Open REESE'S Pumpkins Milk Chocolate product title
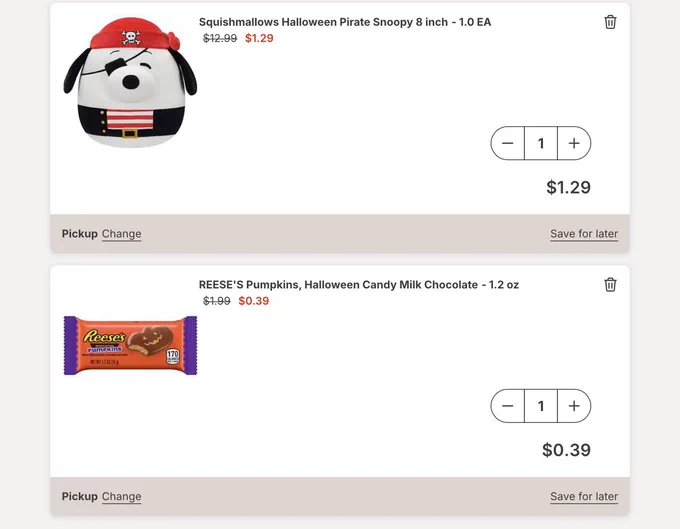This screenshot has width=680, height=529. coord(359,285)
